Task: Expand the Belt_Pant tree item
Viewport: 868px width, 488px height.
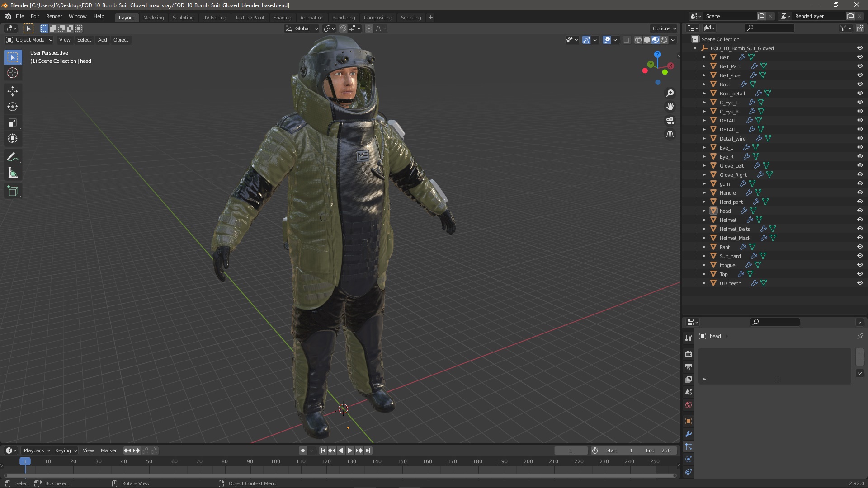Action: click(x=704, y=66)
